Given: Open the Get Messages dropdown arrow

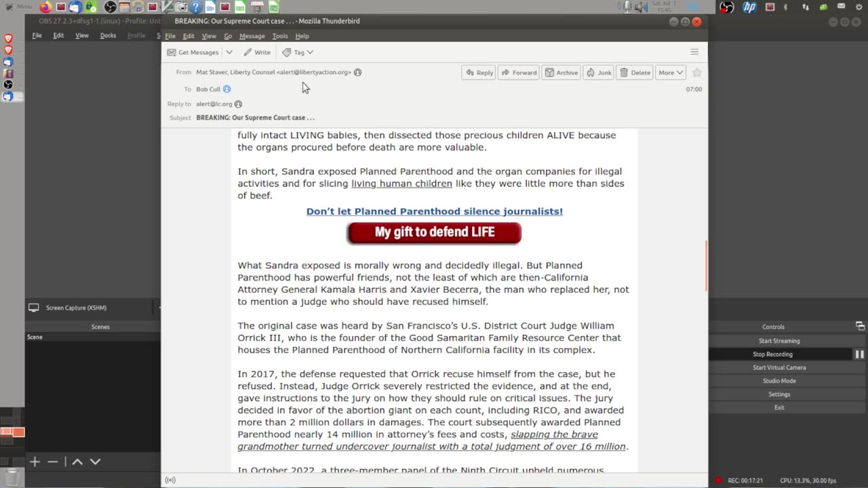Looking at the screenshot, I should (x=229, y=52).
